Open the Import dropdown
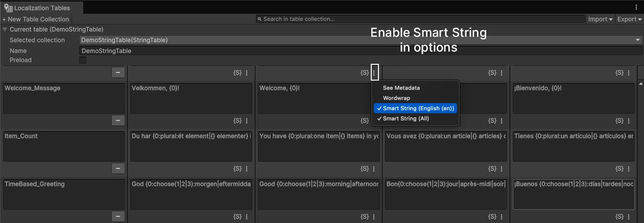Viewport: 644px width, 223px height. (600, 19)
